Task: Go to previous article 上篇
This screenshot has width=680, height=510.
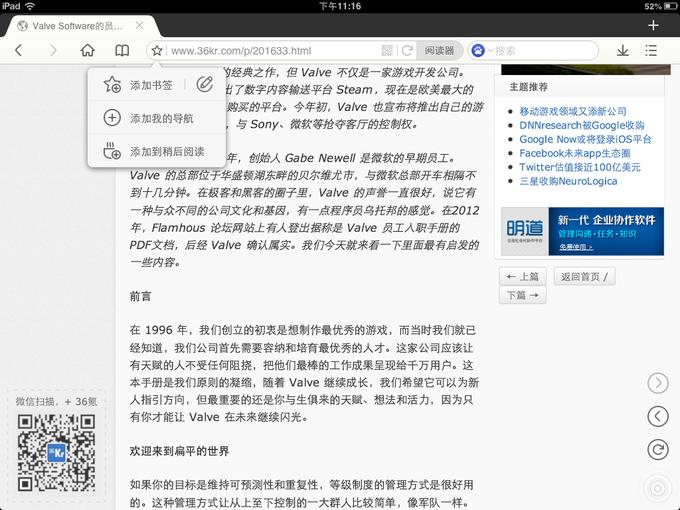Action: click(x=523, y=276)
